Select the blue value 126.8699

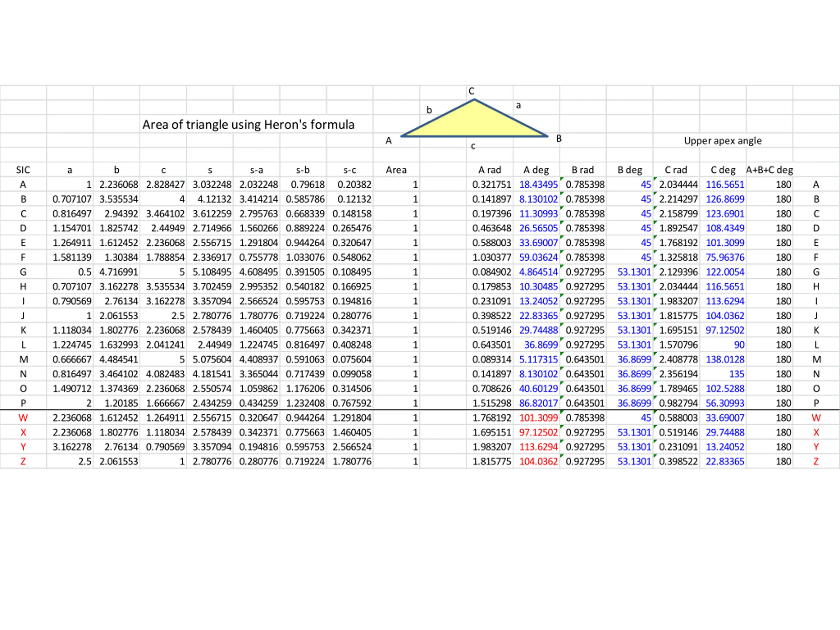point(725,199)
